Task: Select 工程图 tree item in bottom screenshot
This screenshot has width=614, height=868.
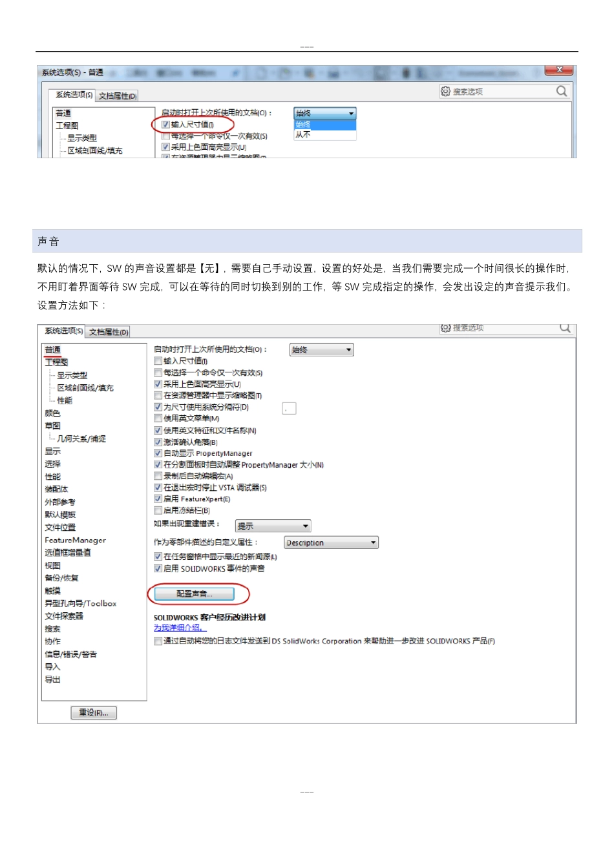Action: point(56,362)
